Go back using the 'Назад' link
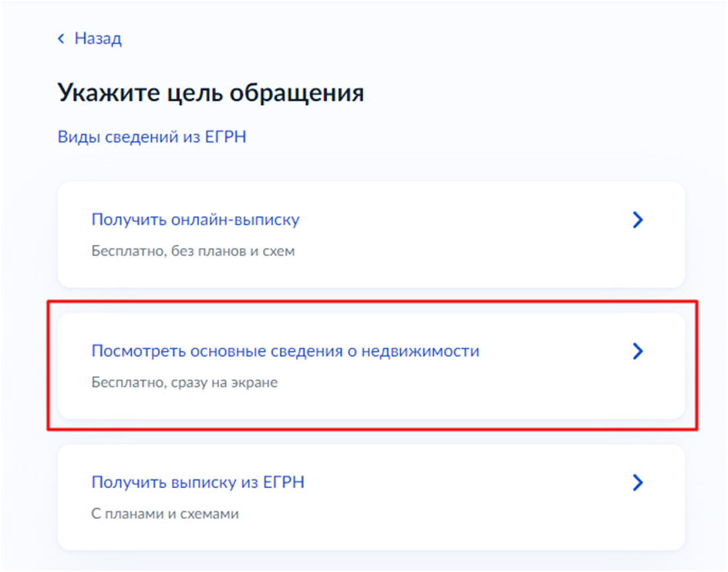728x572 pixels. click(x=98, y=39)
